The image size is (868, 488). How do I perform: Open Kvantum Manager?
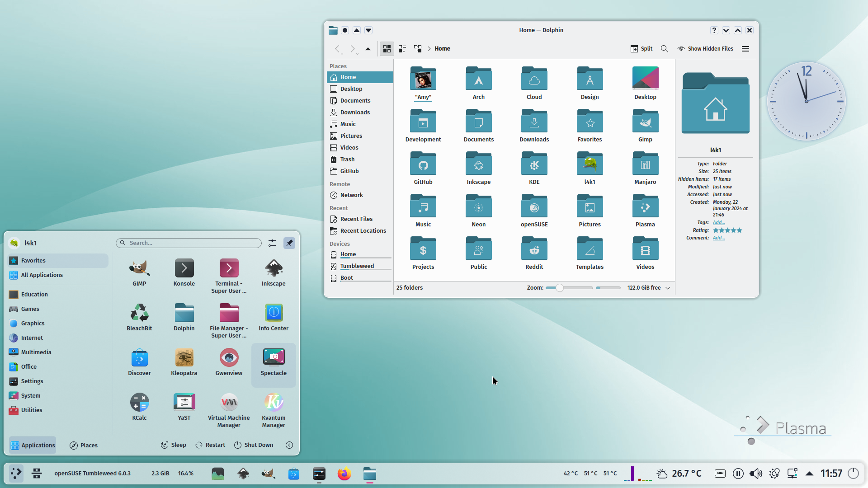pyautogui.click(x=274, y=410)
